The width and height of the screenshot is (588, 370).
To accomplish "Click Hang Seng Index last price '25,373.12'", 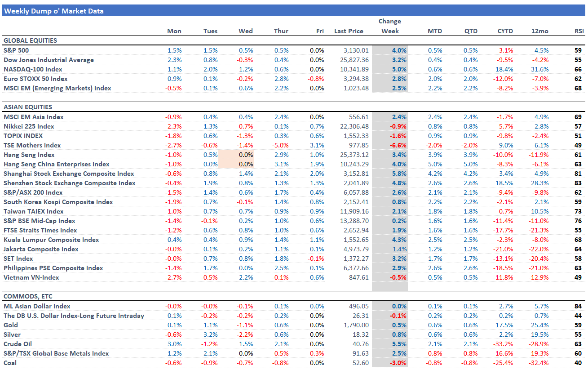I will (x=354, y=155).
